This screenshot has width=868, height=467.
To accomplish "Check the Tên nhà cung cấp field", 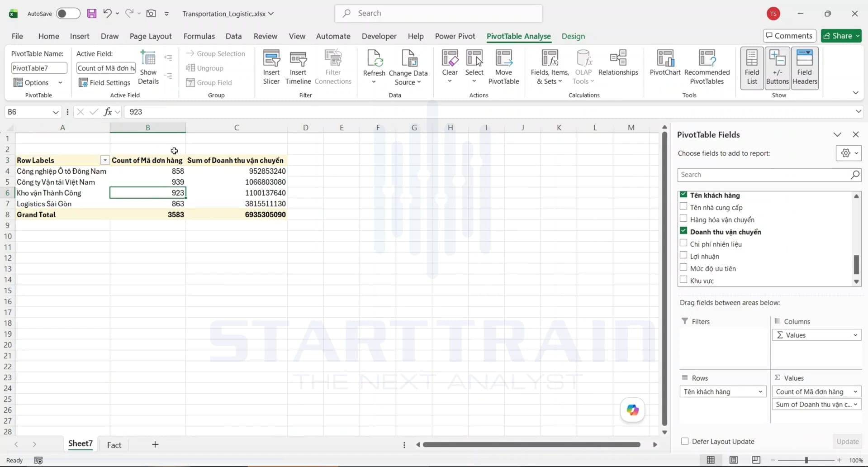I will [x=683, y=206].
